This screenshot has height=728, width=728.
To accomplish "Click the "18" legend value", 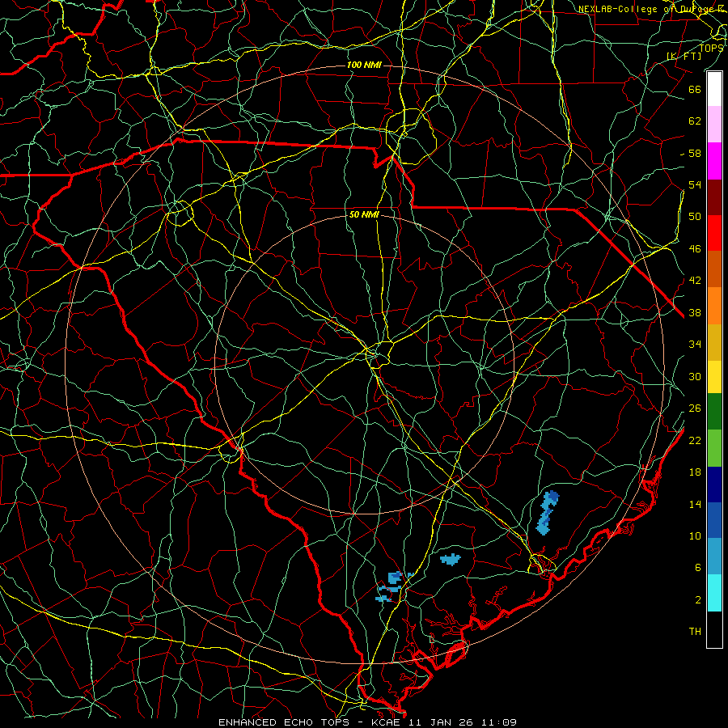I will (x=695, y=472).
